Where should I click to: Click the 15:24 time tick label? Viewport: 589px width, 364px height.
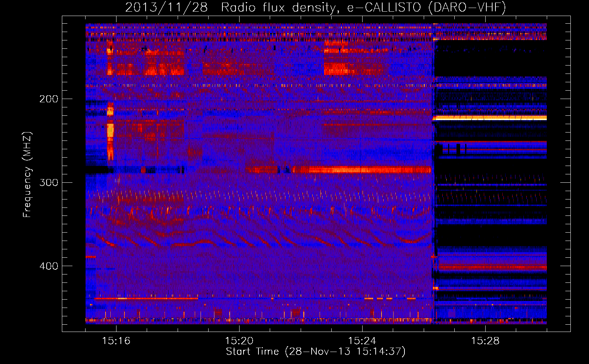click(362, 341)
